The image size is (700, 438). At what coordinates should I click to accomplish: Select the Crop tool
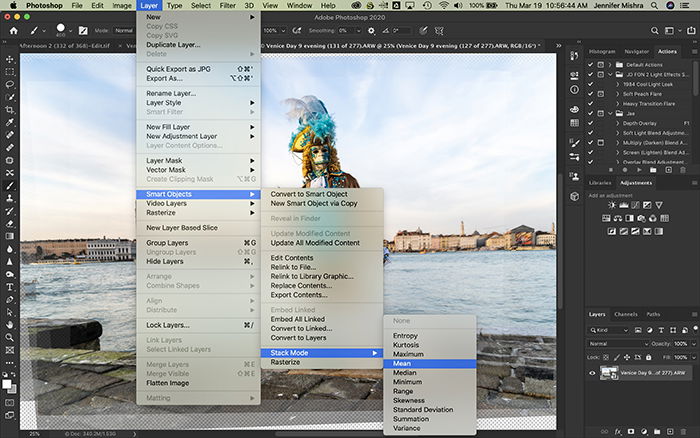(9, 110)
